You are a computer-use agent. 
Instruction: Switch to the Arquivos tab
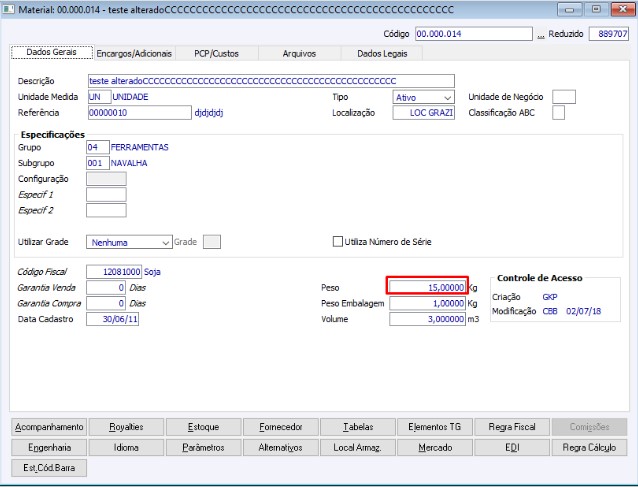(299, 54)
